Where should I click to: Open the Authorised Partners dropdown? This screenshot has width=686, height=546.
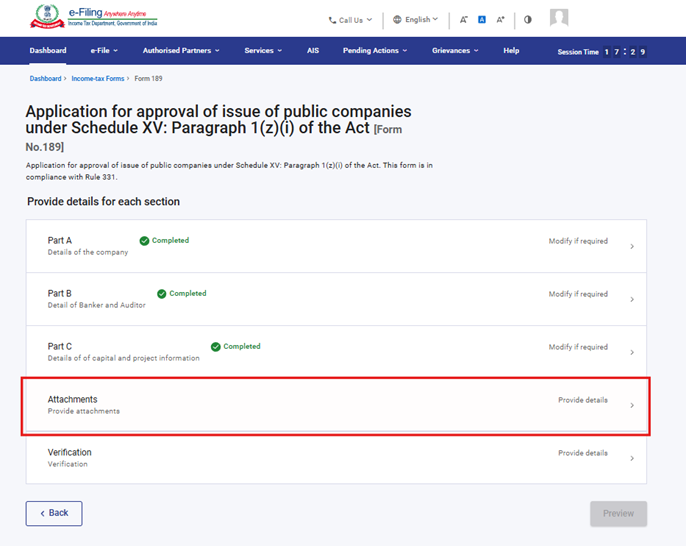[180, 50]
